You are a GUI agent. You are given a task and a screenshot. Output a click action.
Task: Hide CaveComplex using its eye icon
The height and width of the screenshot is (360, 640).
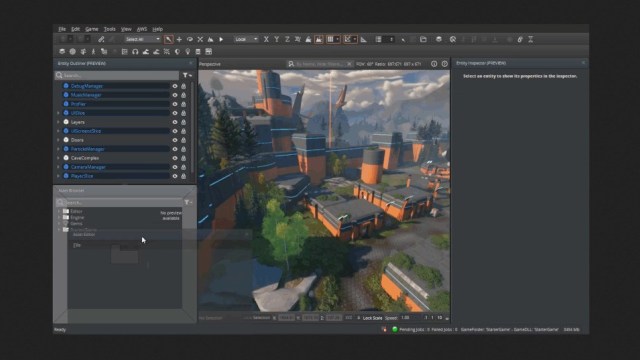pos(175,158)
